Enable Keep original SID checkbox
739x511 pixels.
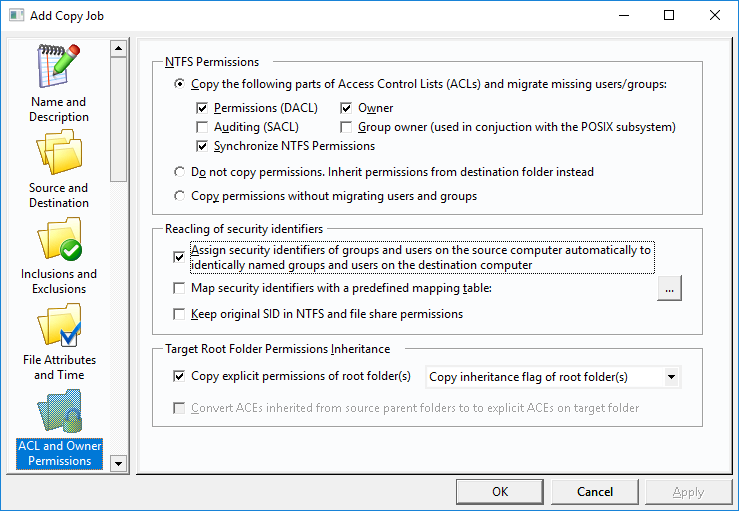(179, 314)
